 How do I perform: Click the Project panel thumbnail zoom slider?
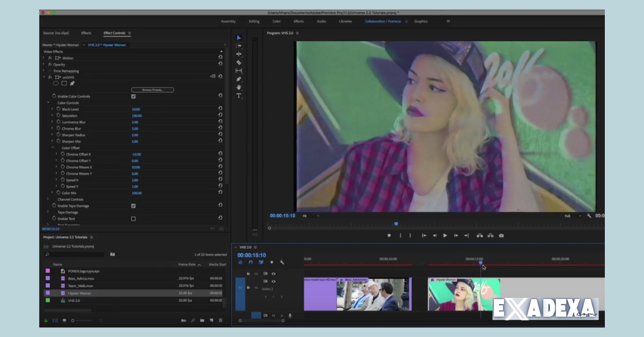pyautogui.click(x=73, y=320)
